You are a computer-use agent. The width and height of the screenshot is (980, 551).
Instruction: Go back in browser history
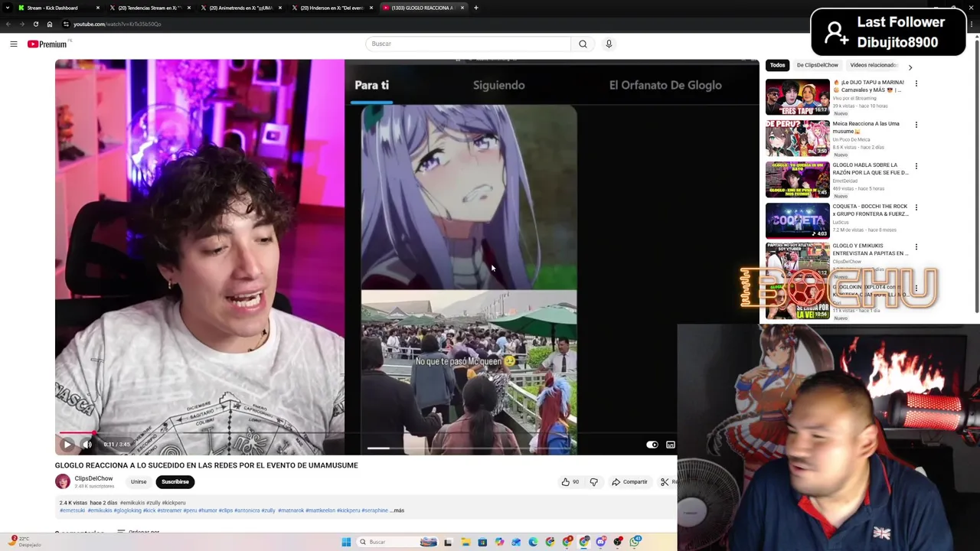coord(8,24)
